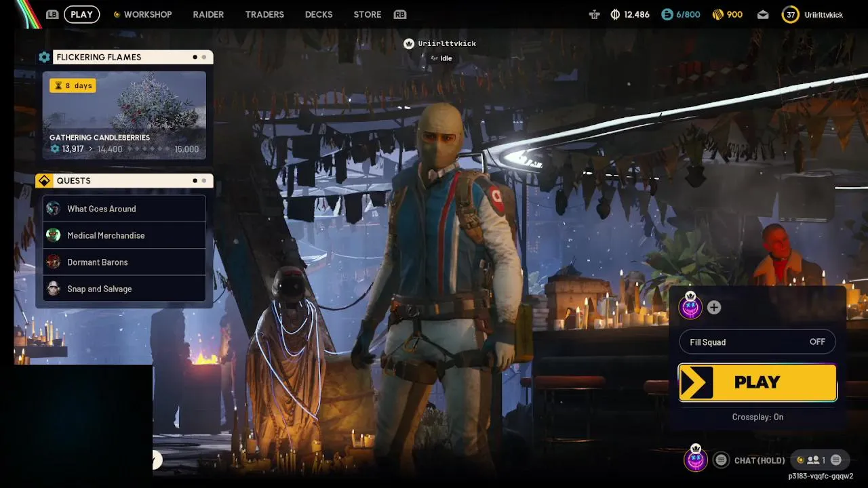Click the 14,400 next milestone value
This screenshot has height=488, width=868.
(x=110, y=149)
